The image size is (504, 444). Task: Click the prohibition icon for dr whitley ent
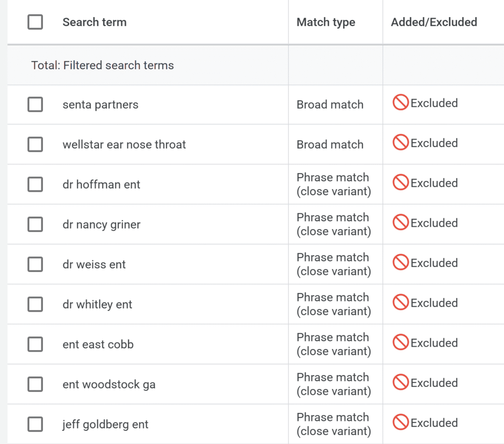(400, 302)
